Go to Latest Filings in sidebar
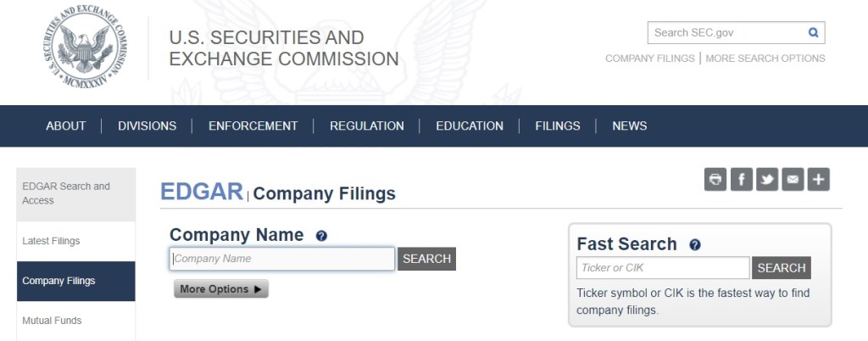868x341 pixels. [x=51, y=241]
